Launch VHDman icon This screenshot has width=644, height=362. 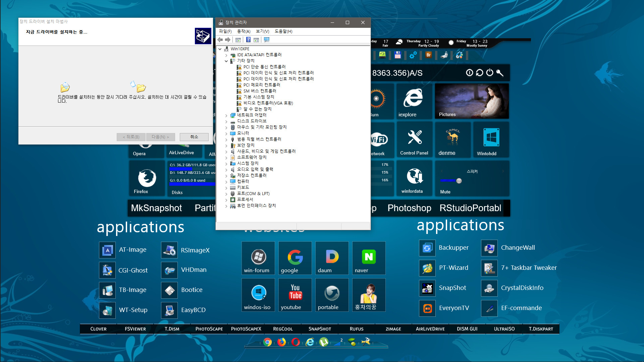(169, 270)
